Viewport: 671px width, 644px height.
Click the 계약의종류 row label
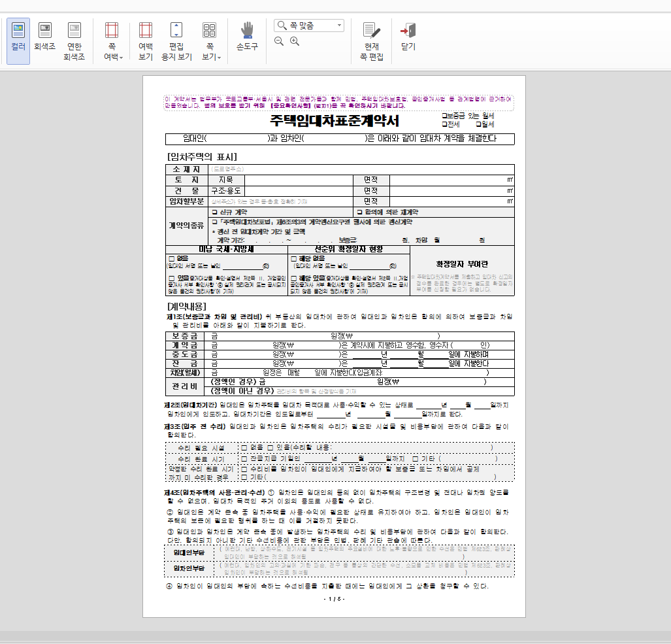(187, 226)
